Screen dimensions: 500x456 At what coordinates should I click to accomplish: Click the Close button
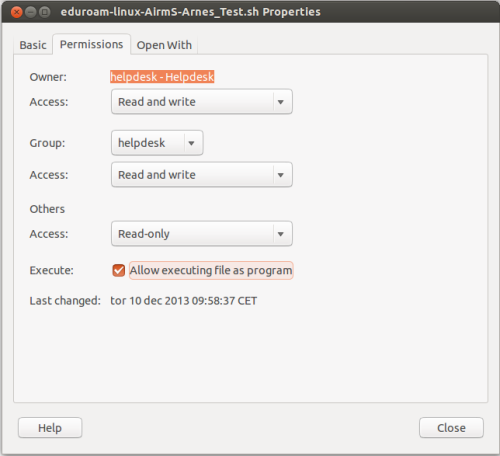(x=451, y=428)
